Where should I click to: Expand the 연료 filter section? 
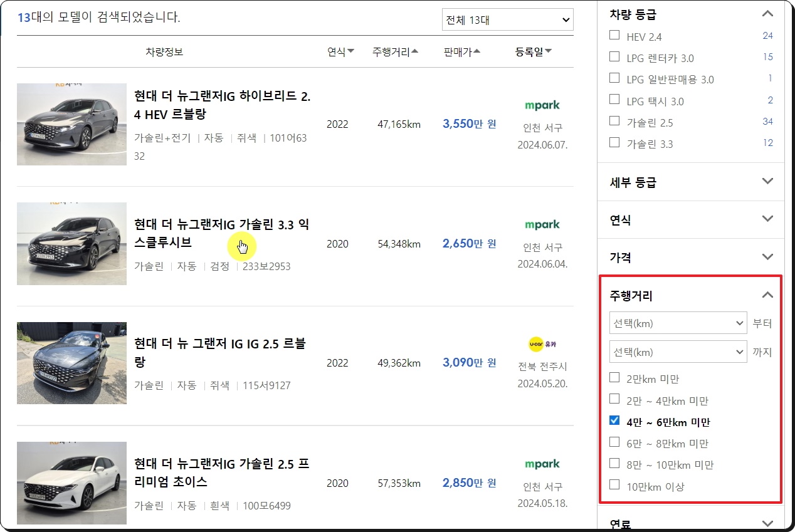tap(767, 524)
